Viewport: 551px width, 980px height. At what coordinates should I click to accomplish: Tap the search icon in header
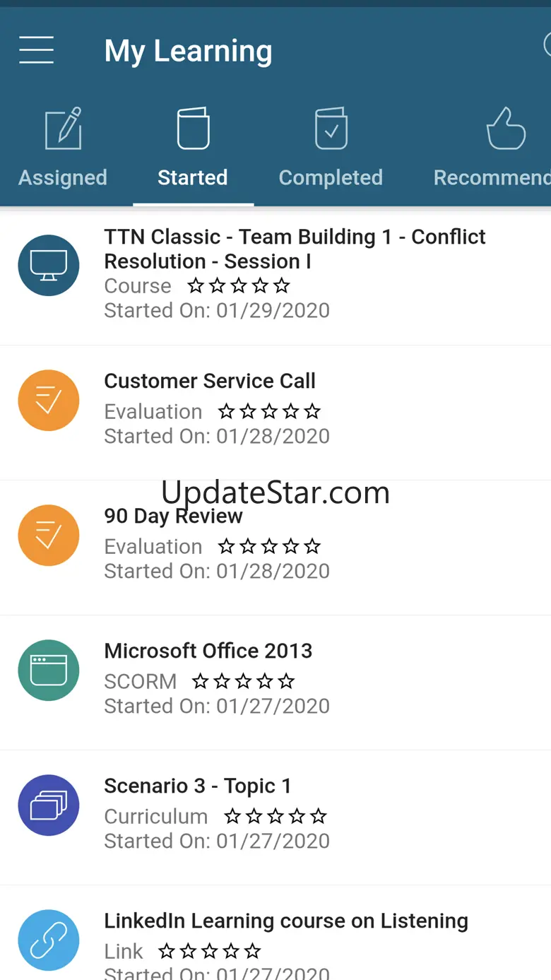(x=547, y=46)
